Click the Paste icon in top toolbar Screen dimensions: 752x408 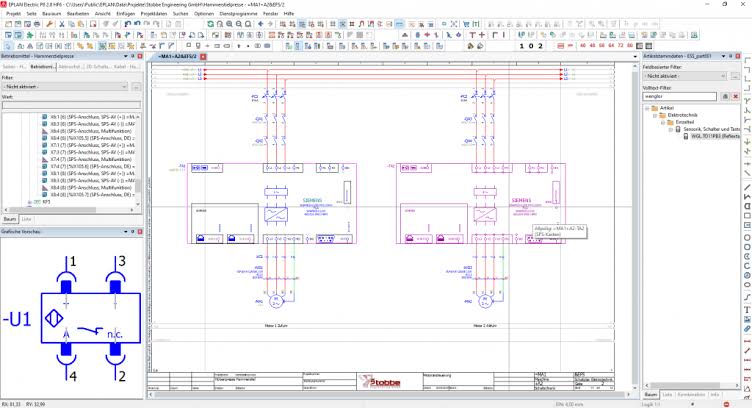point(81,24)
